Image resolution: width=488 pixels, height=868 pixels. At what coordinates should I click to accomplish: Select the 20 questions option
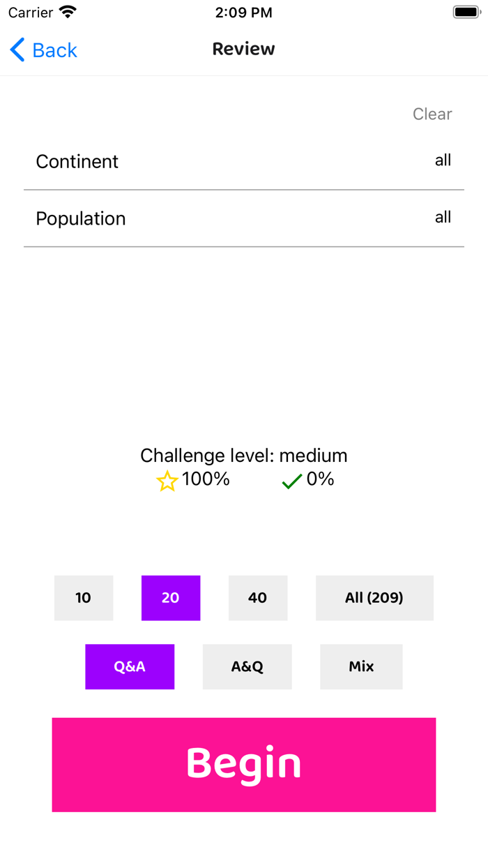click(x=171, y=598)
